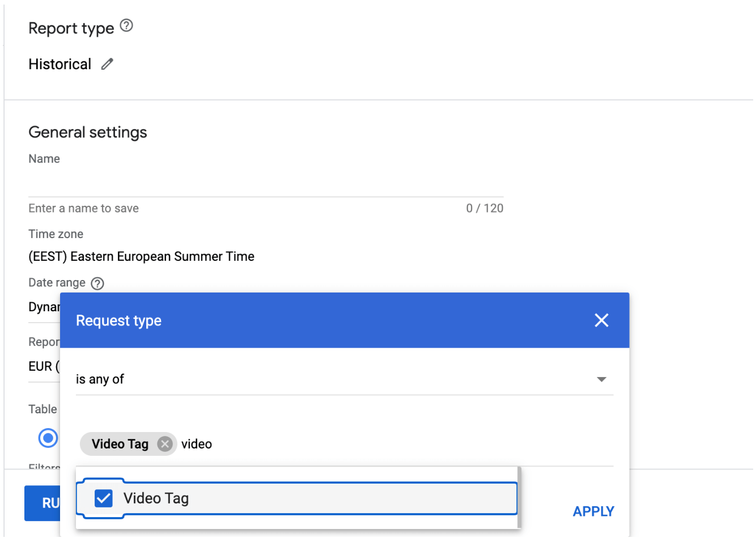
Task: Click the arrow beside 'is any of'
Action: (601, 379)
